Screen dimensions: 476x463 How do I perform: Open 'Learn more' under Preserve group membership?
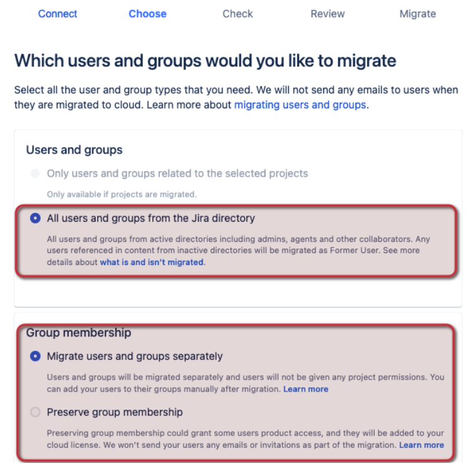click(422, 445)
